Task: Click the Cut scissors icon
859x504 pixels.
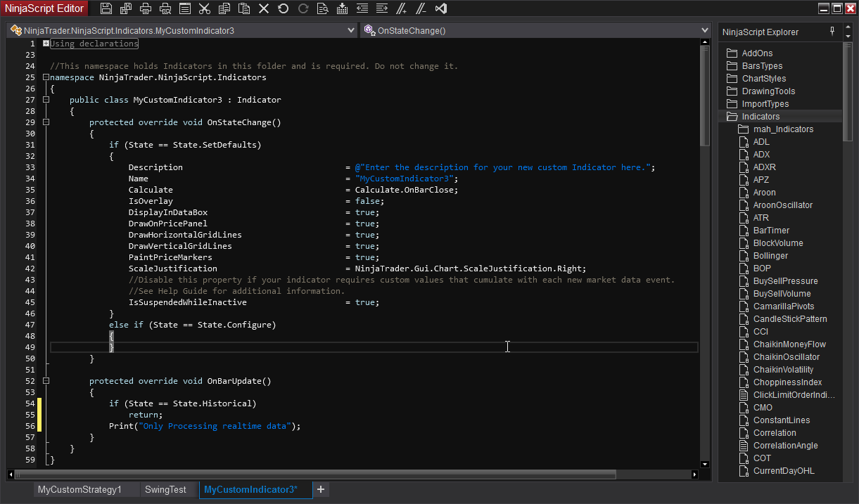Action: (x=204, y=8)
